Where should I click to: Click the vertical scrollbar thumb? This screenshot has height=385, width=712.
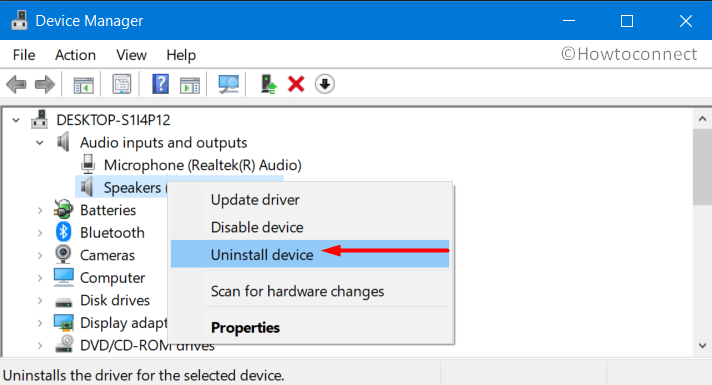702,167
